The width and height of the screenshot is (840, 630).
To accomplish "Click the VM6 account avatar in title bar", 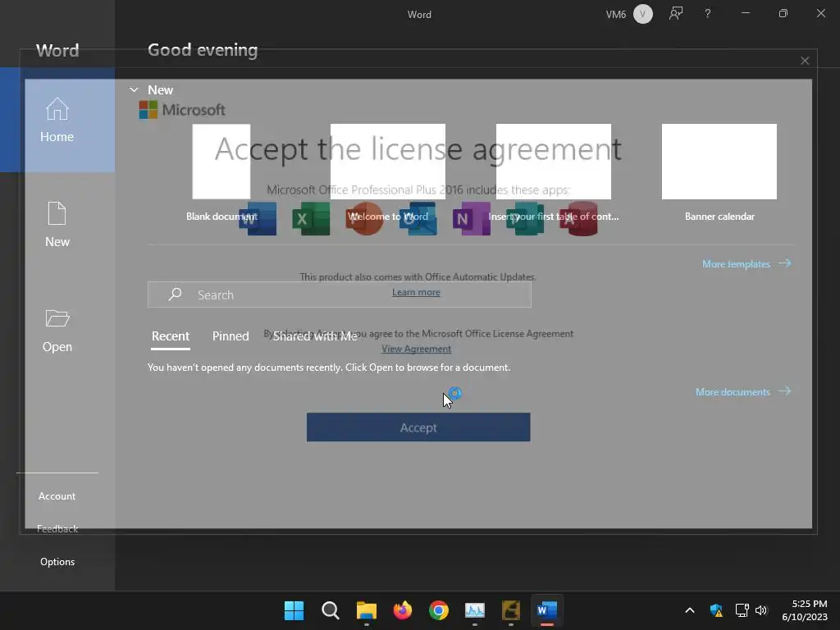I will [643, 14].
